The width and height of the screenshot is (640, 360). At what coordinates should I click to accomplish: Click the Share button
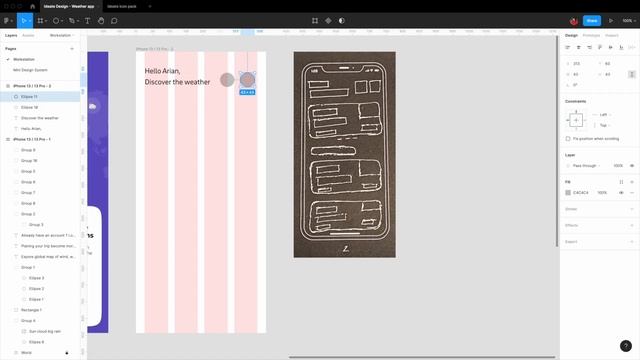coord(592,20)
